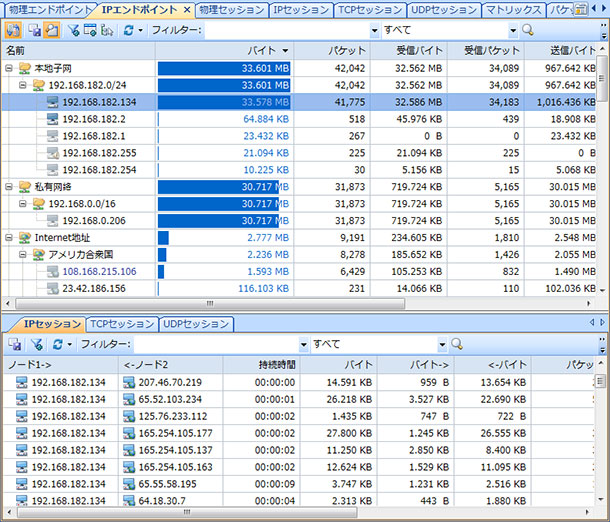Click the save icon in the lower session toolbar
Image resolution: width=610 pixels, height=522 pixels.
pyautogui.click(x=14, y=344)
